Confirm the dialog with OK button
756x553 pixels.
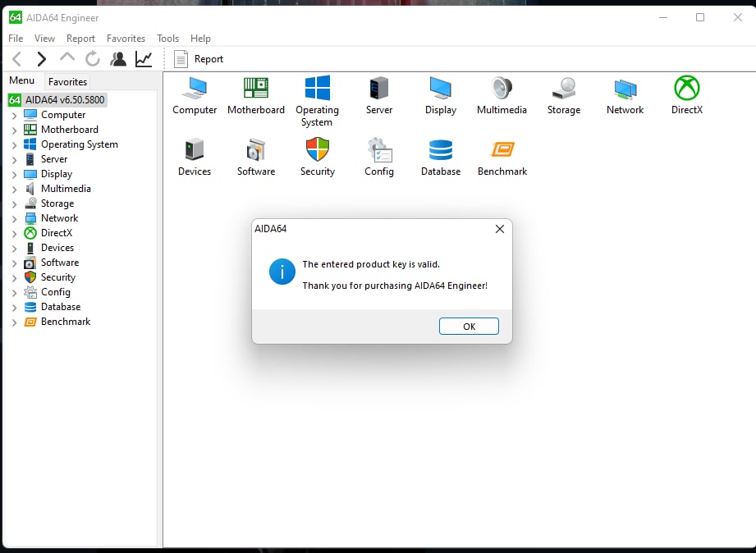469,327
